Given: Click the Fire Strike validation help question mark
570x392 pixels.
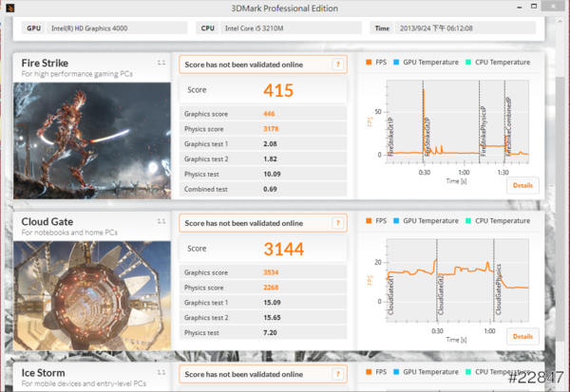Looking at the screenshot, I should pyautogui.click(x=337, y=65).
